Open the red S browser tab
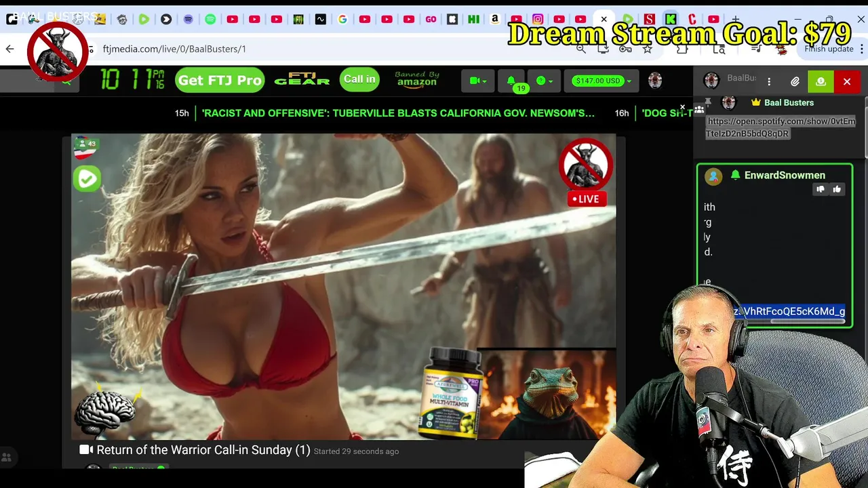868x488 pixels. (650, 20)
